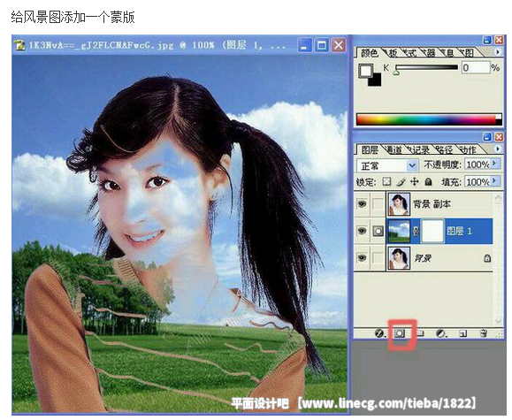Open the 填充 fill slider arrow
512x420 pixels.
(x=495, y=181)
